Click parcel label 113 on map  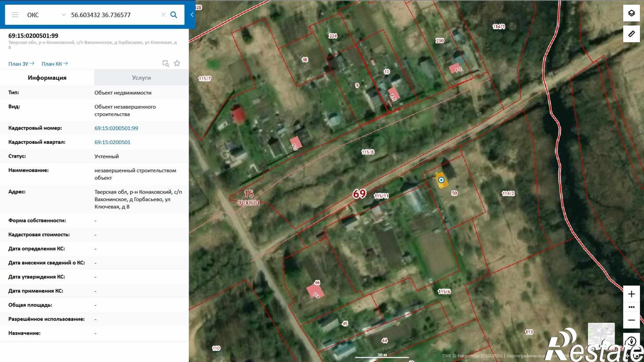click(x=529, y=332)
